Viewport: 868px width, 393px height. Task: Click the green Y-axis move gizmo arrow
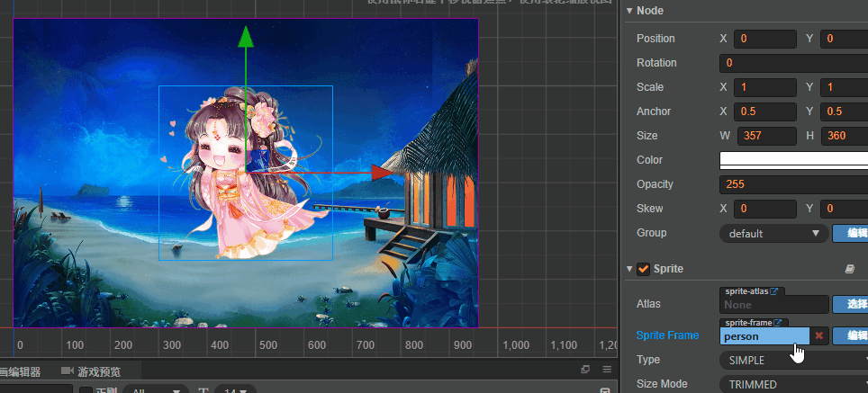pos(245,37)
